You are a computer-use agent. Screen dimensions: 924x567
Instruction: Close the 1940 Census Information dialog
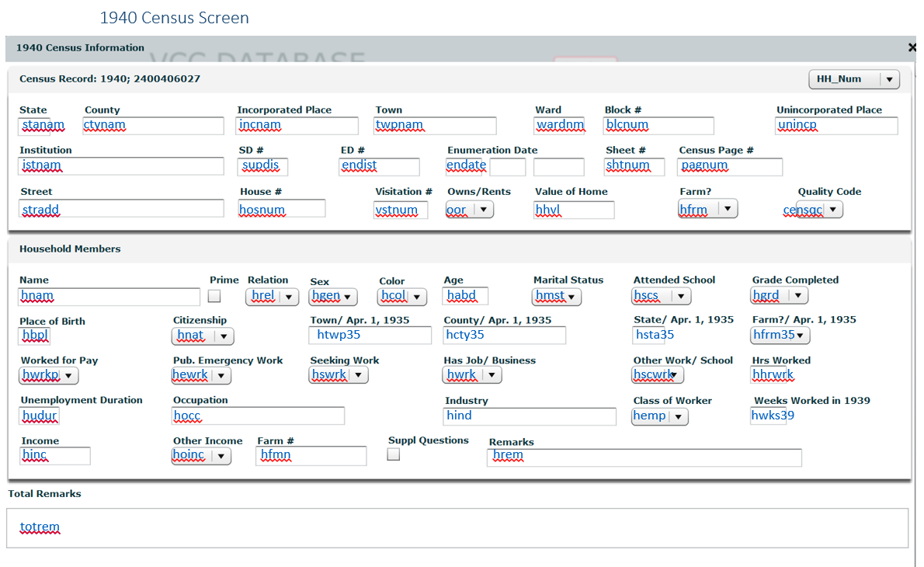pos(912,47)
